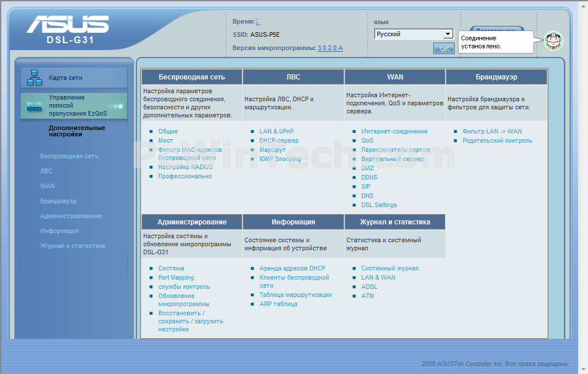Click the ЛВС table header
The width and height of the screenshot is (588, 374).
(293, 77)
